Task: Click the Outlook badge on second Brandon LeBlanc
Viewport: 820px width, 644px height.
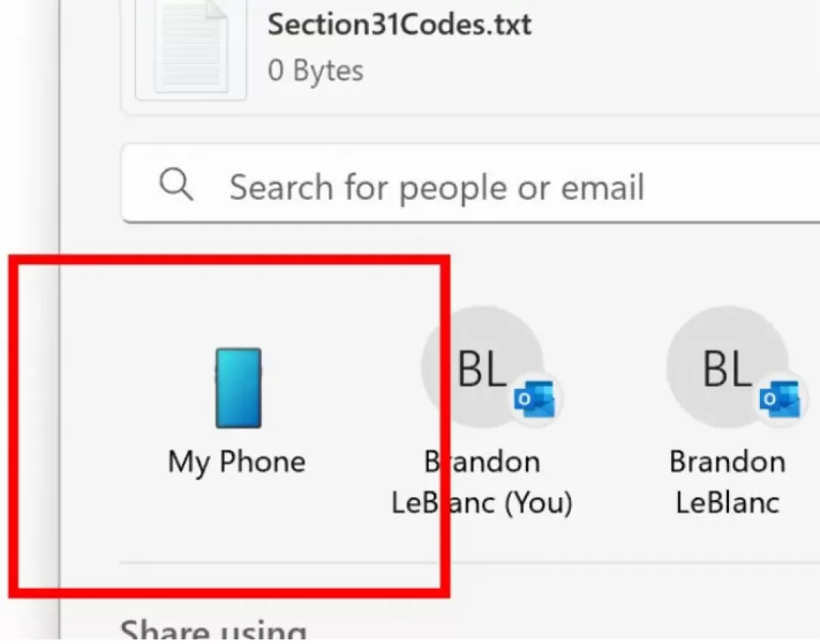Action: [780, 399]
